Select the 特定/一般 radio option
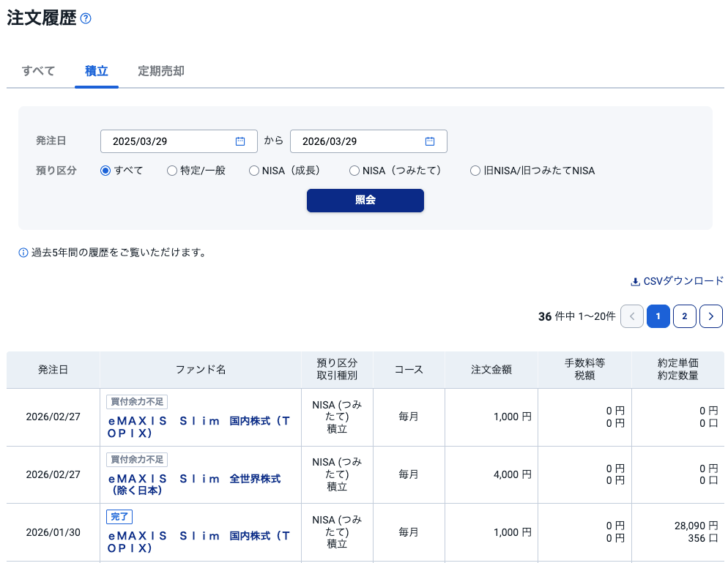728x563 pixels. [172, 171]
